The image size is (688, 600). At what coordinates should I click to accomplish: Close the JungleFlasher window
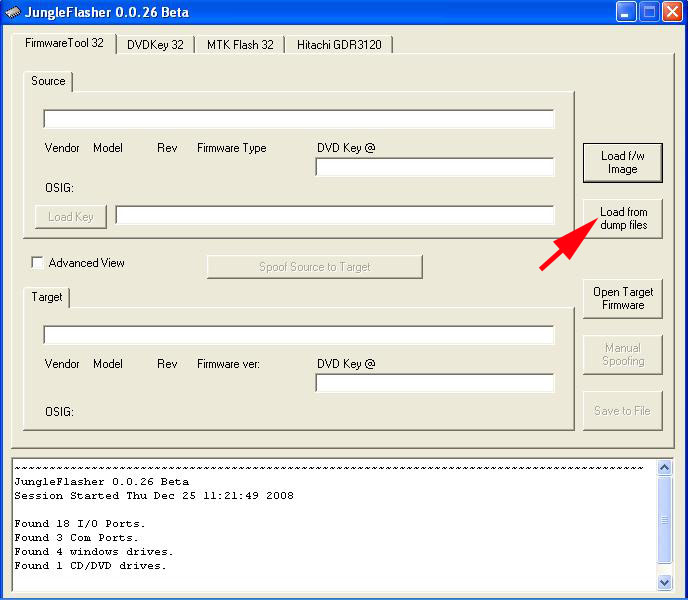[x=673, y=12]
